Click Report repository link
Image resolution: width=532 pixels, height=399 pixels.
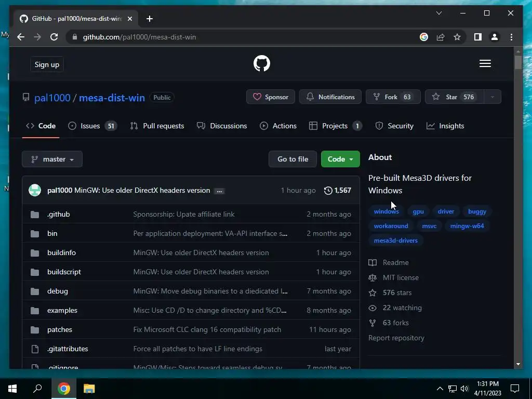click(x=396, y=338)
